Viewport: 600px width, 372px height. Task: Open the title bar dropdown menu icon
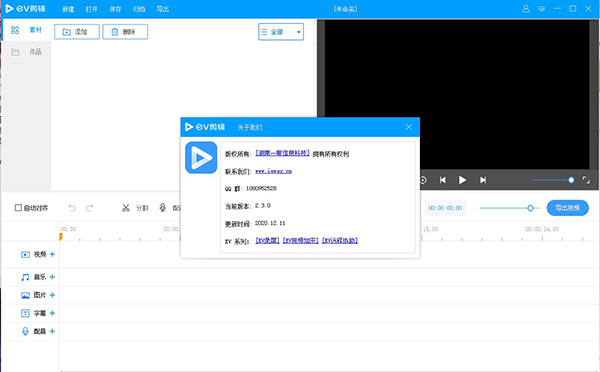(x=541, y=9)
